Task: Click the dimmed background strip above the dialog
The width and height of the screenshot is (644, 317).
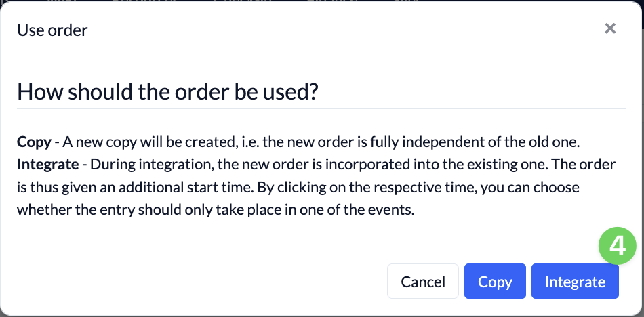Action: click(322, 1)
